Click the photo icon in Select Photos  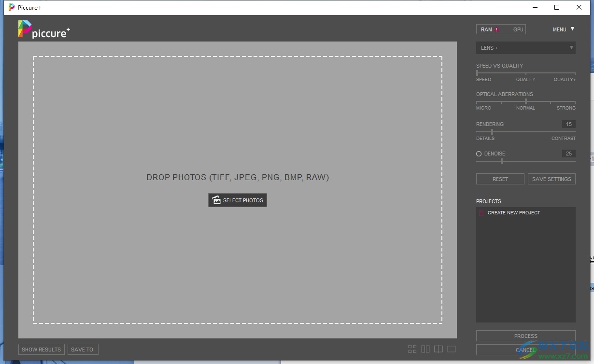[216, 200]
